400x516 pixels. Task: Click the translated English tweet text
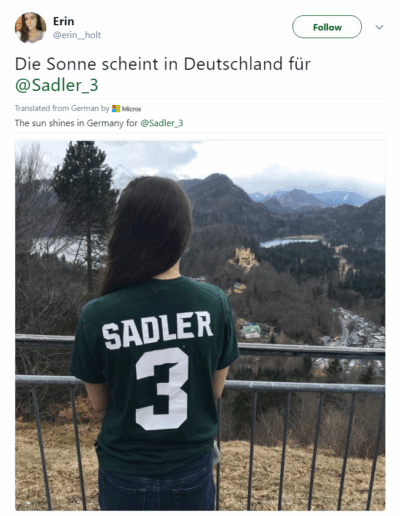[x=99, y=123]
